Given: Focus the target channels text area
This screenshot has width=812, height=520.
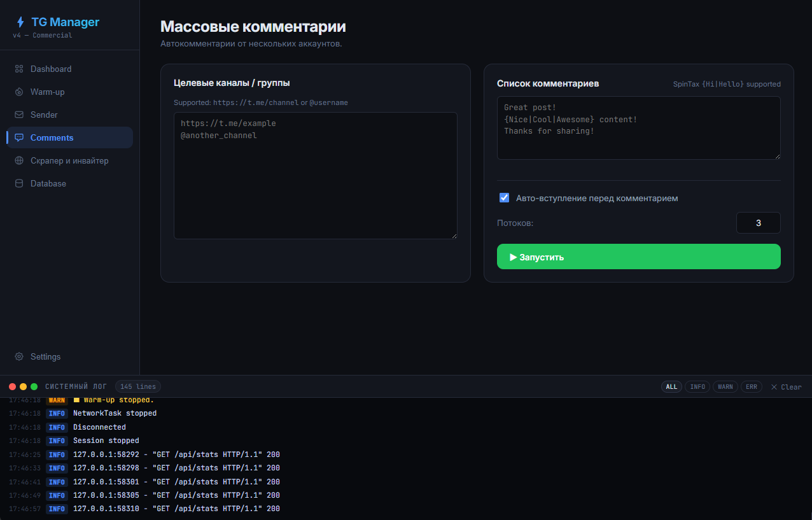Looking at the screenshot, I should pyautogui.click(x=315, y=176).
